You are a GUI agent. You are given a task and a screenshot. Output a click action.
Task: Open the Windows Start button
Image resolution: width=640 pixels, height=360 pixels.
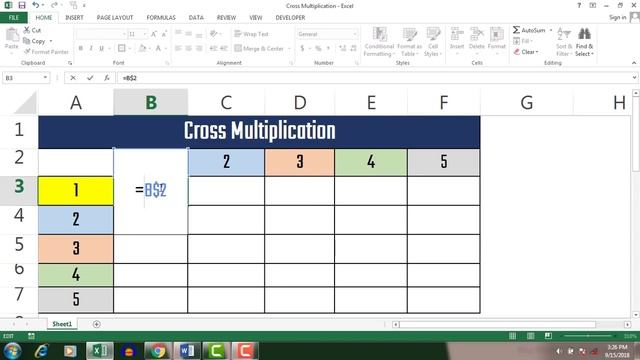tap(12, 351)
